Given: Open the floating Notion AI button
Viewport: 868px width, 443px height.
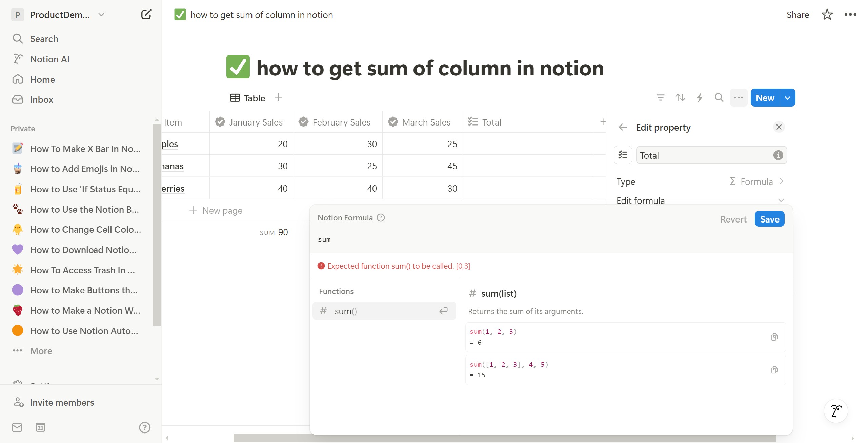Looking at the screenshot, I should (x=836, y=411).
